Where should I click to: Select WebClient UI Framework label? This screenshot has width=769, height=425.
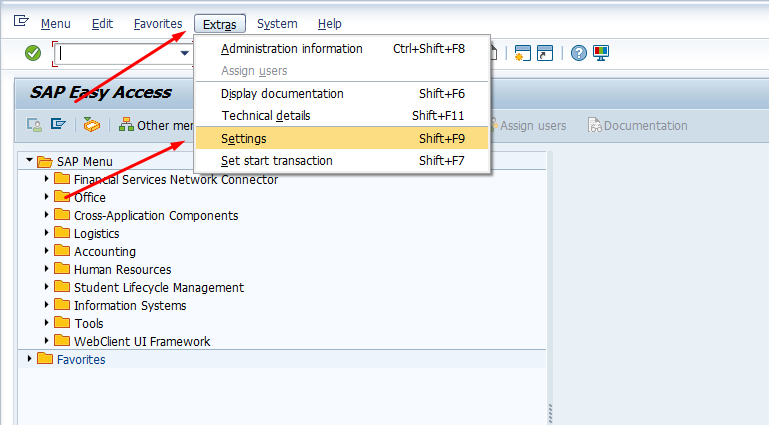(x=142, y=341)
